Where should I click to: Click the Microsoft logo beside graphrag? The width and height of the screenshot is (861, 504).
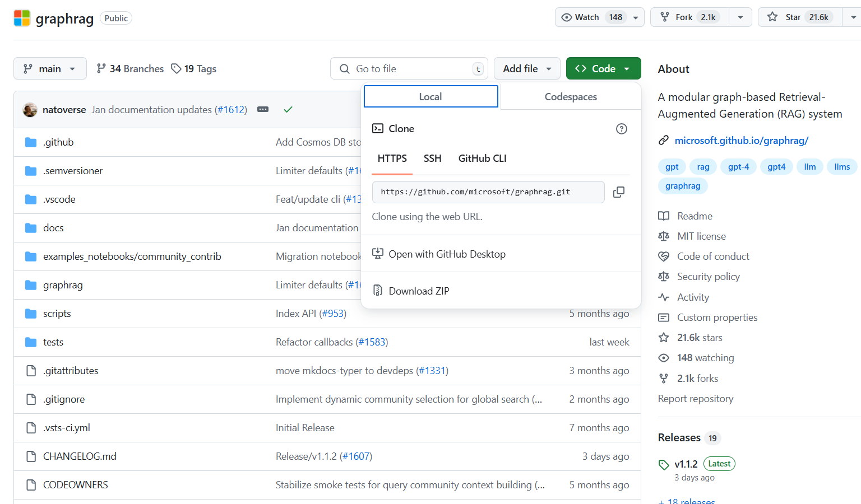[22, 18]
